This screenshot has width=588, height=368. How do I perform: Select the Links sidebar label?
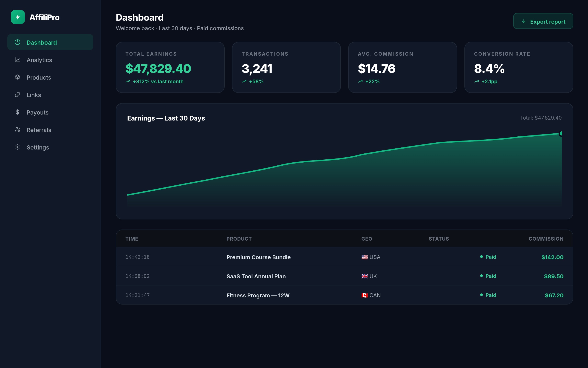pyautogui.click(x=34, y=95)
